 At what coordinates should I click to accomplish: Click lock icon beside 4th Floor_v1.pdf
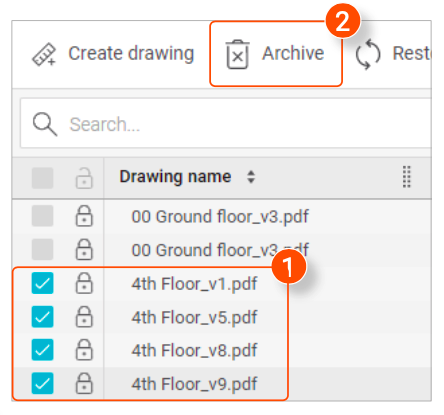point(84,283)
